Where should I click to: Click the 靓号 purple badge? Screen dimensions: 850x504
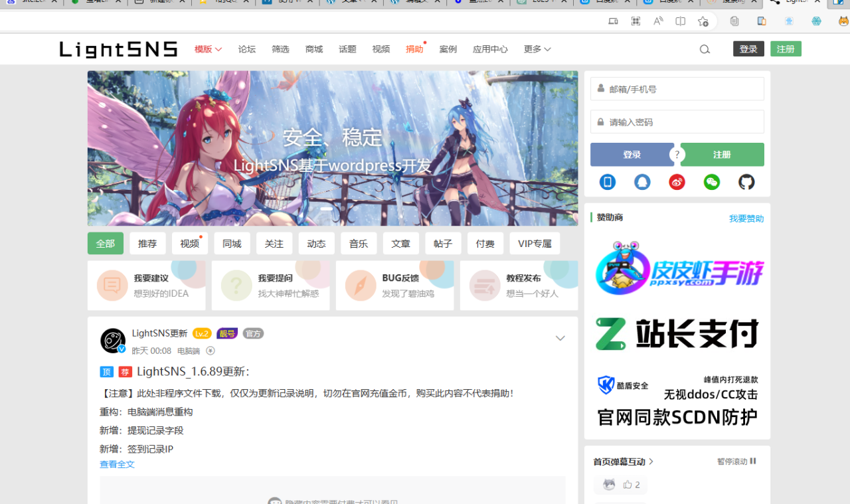click(227, 333)
